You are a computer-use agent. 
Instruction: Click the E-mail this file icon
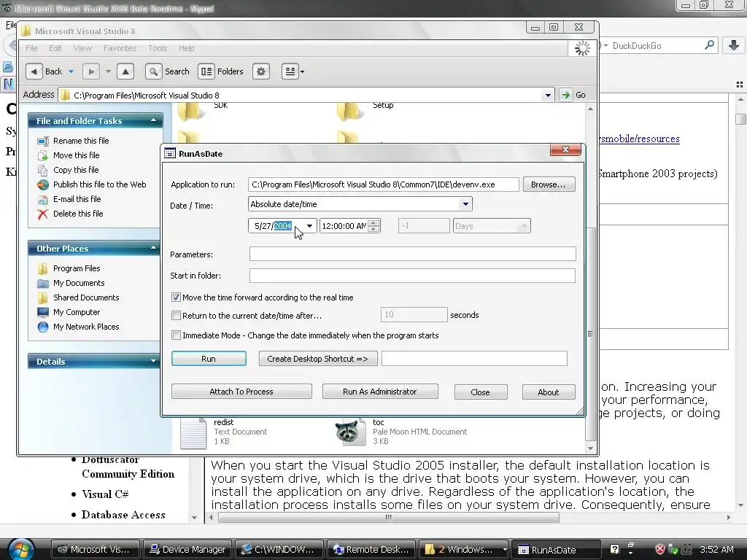coord(43,199)
